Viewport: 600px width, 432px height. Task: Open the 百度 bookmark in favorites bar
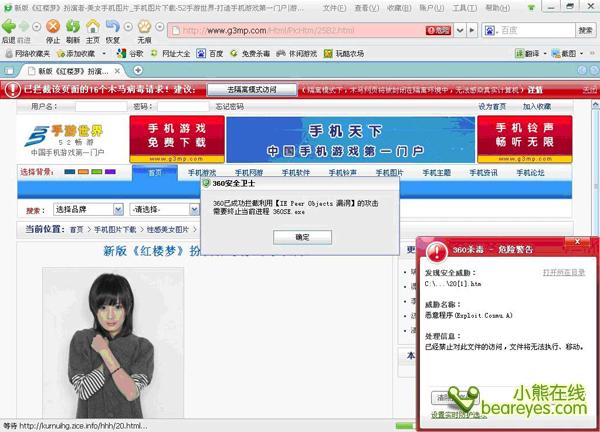[210, 54]
